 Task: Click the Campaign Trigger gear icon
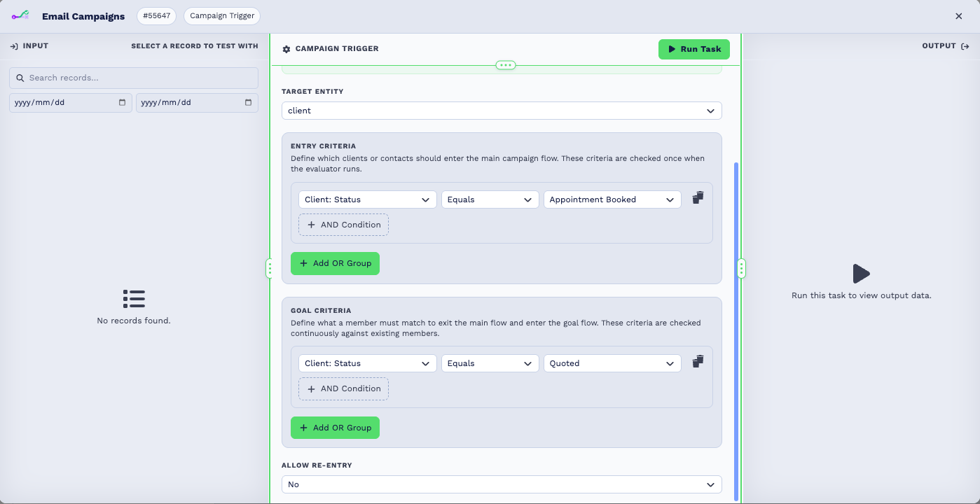[287, 49]
